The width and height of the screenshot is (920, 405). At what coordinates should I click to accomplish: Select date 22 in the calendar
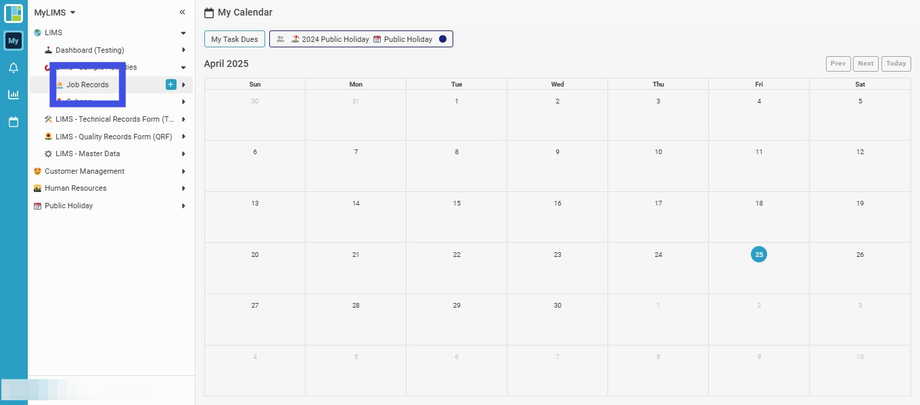(456, 254)
